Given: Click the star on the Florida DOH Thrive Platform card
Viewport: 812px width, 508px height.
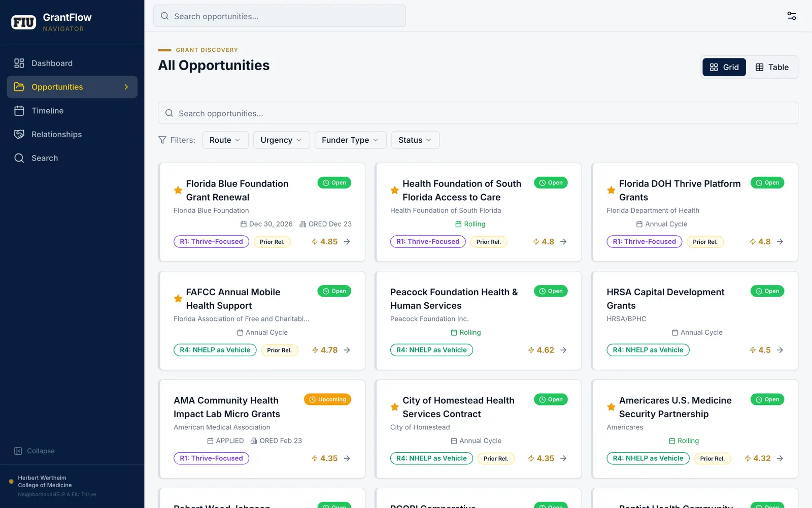Looking at the screenshot, I should (611, 190).
